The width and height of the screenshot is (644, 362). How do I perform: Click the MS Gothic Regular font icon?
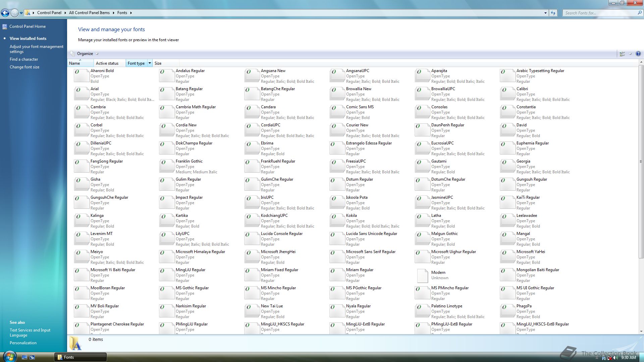tap(167, 293)
